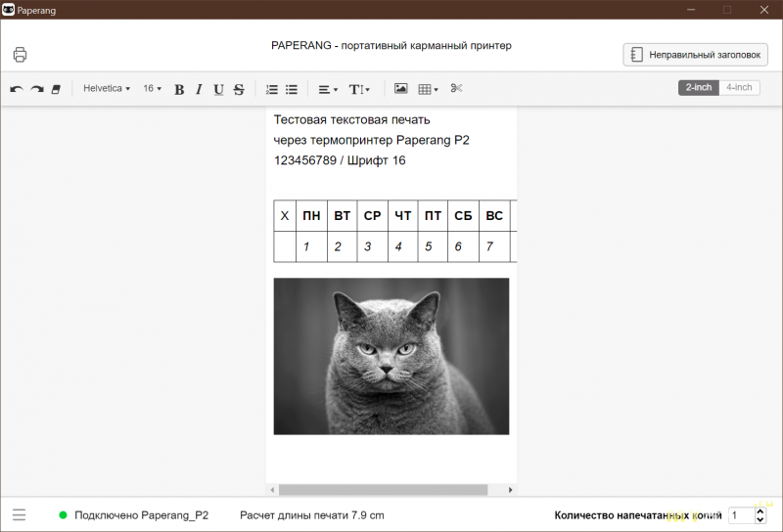This screenshot has height=532, width=783.
Task: Click the scissors cut-line icon
Action: pyautogui.click(x=456, y=88)
